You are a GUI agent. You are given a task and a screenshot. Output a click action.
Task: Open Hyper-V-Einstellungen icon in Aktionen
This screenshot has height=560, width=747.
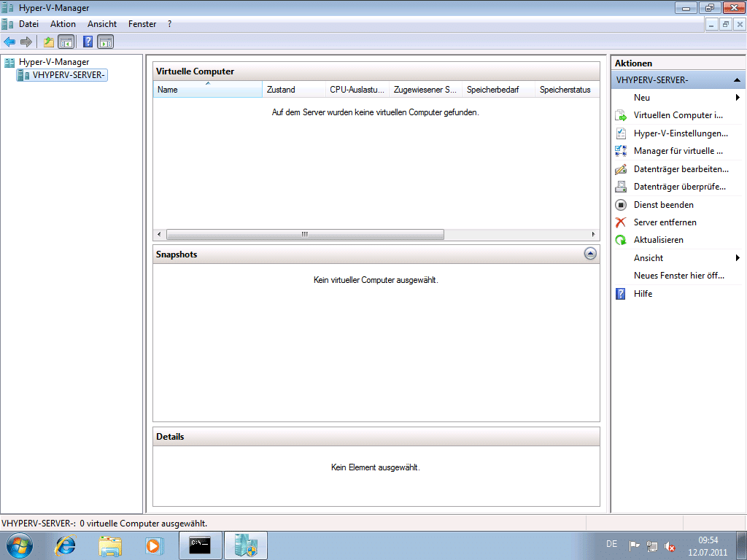click(x=621, y=133)
